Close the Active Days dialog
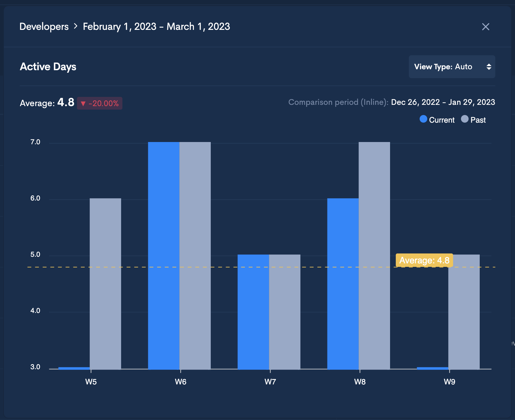Screen dimensions: 515x420 pos(485,27)
